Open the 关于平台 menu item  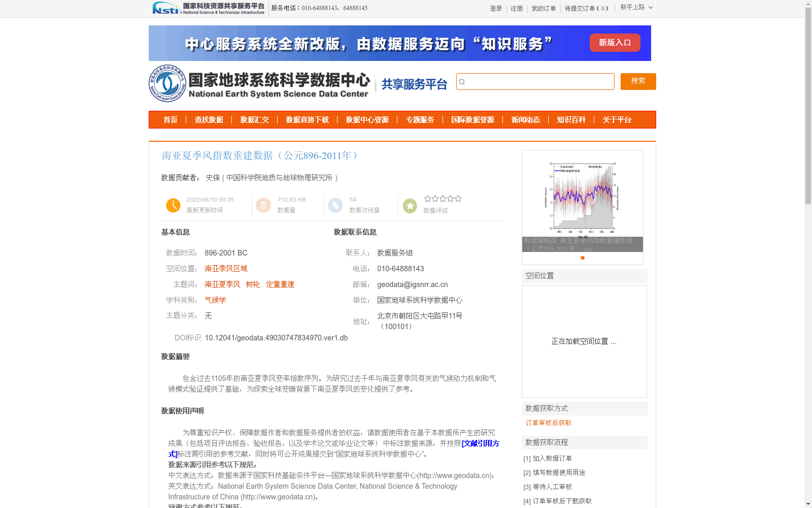click(x=617, y=120)
